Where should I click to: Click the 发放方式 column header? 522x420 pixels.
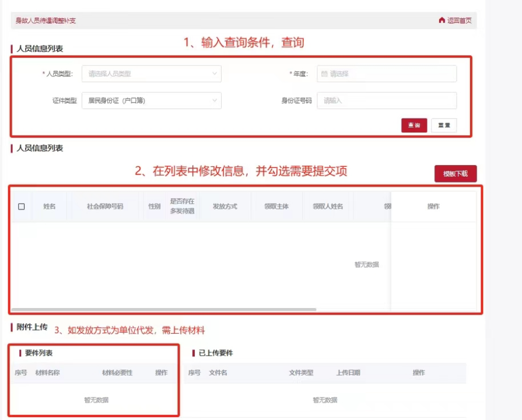pos(225,206)
